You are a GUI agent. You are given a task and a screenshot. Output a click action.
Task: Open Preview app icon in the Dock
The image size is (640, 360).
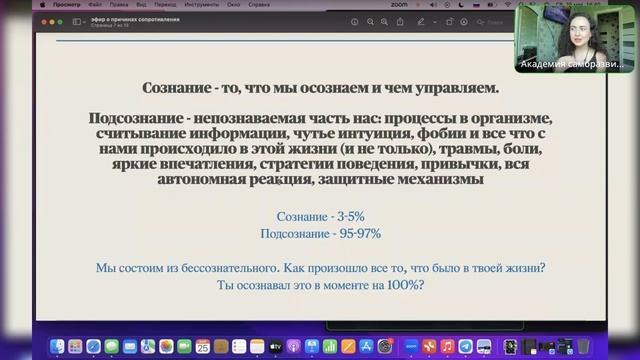pyautogui.click(x=484, y=347)
